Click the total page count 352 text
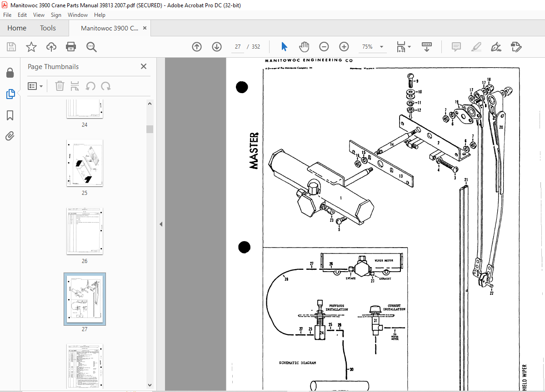The image size is (545, 392). [256, 46]
